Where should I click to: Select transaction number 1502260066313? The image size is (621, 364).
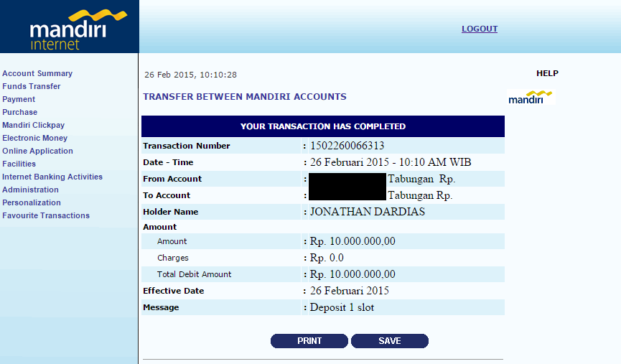click(x=347, y=146)
